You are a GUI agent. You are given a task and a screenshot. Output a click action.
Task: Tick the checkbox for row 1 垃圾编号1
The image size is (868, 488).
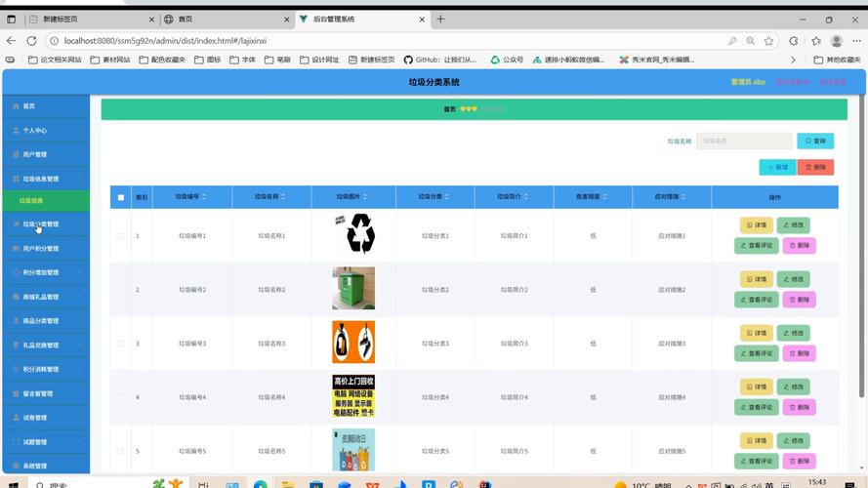point(120,236)
